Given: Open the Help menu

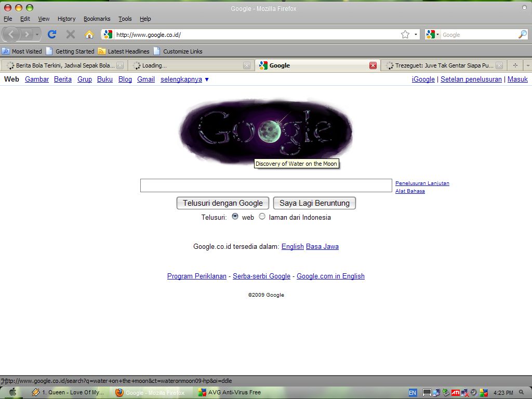Looking at the screenshot, I should [x=145, y=19].
